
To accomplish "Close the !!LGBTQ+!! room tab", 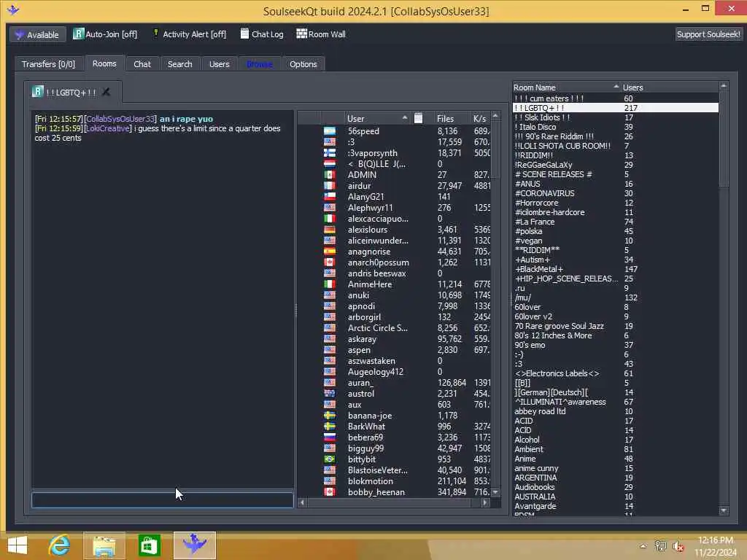I will pyautogui.click(x=107, y=92).
